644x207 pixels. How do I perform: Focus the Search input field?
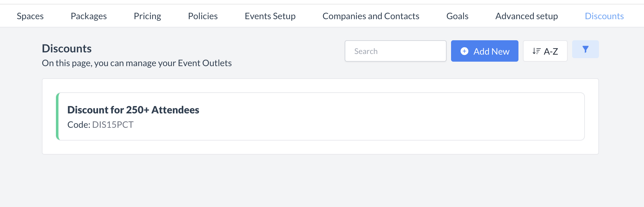(x=395, y=51)
